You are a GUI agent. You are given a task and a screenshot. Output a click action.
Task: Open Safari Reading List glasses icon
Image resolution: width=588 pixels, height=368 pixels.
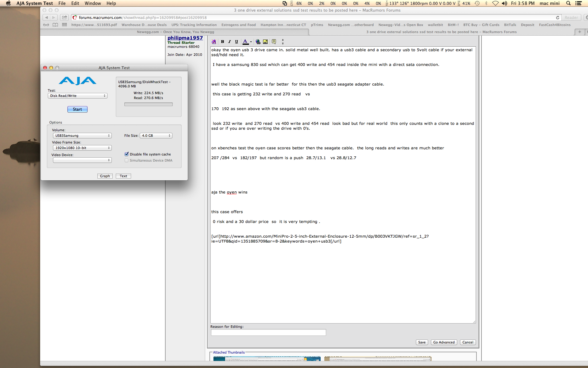click(46, 25)
